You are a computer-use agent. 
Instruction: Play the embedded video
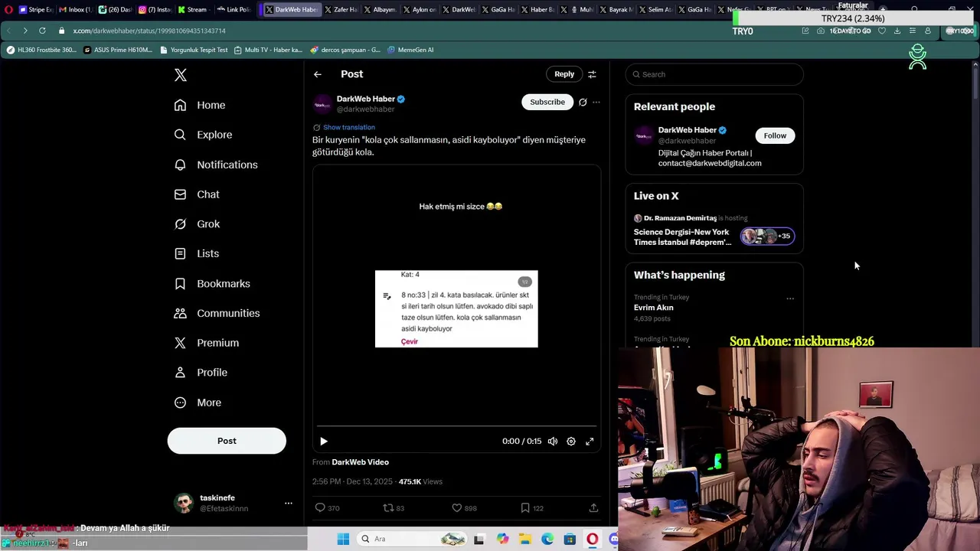[x=323, y=442]
